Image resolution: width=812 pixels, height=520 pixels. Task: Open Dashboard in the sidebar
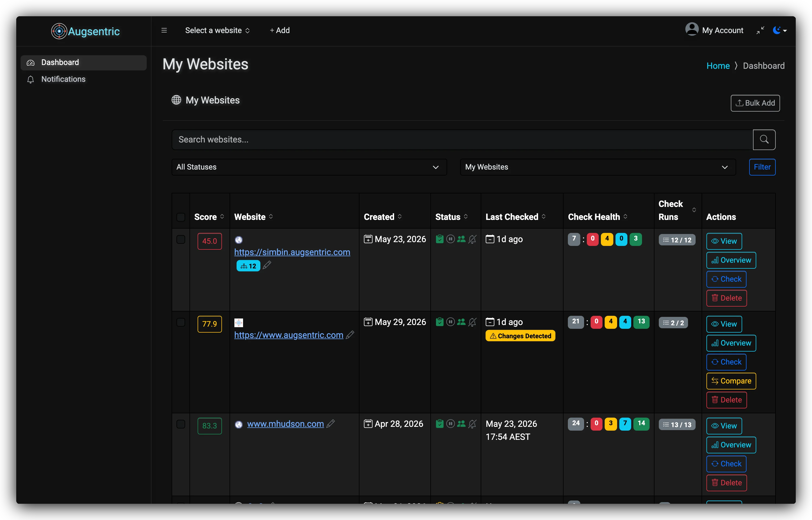point(84,63)
